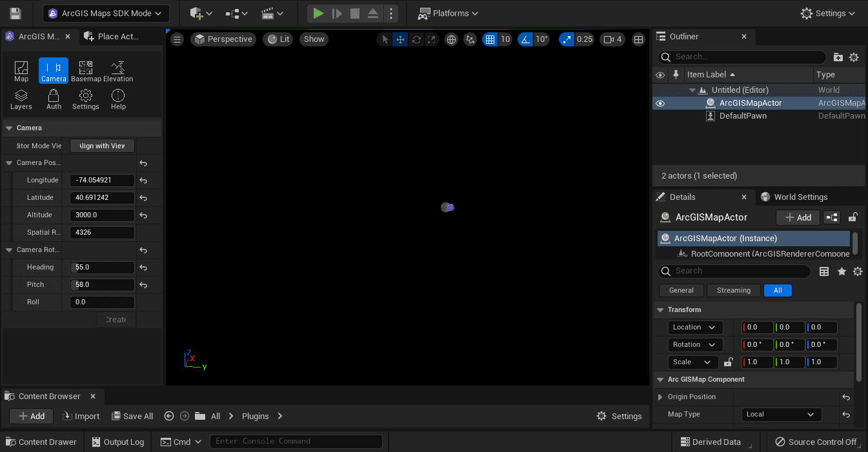Viewport: 868px width, 452px height.
Task: Toggle the Scale lock icon
Action: (729, 362)
